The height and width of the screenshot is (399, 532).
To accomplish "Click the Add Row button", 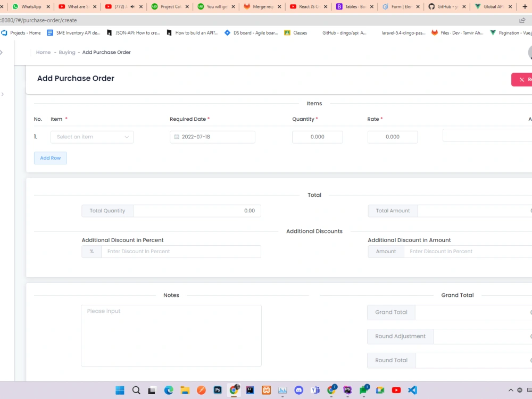I will [x=50, y=157].
